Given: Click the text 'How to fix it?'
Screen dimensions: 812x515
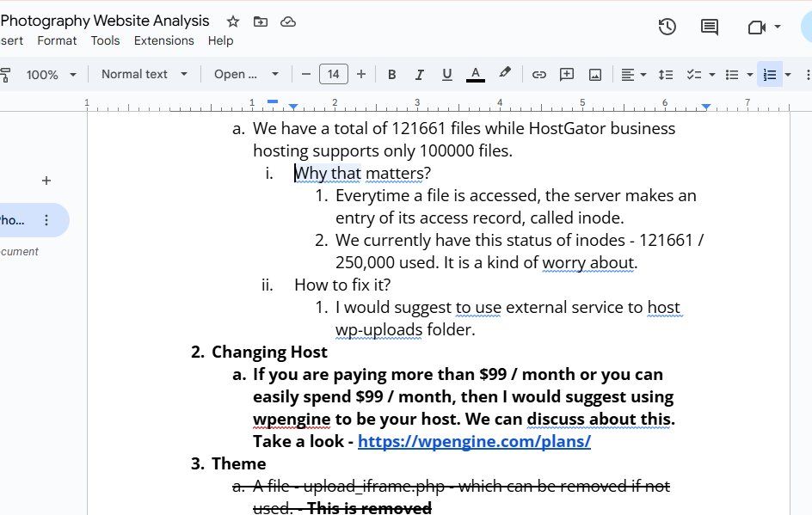Looking at the screenshot, I should coord(342,285).
